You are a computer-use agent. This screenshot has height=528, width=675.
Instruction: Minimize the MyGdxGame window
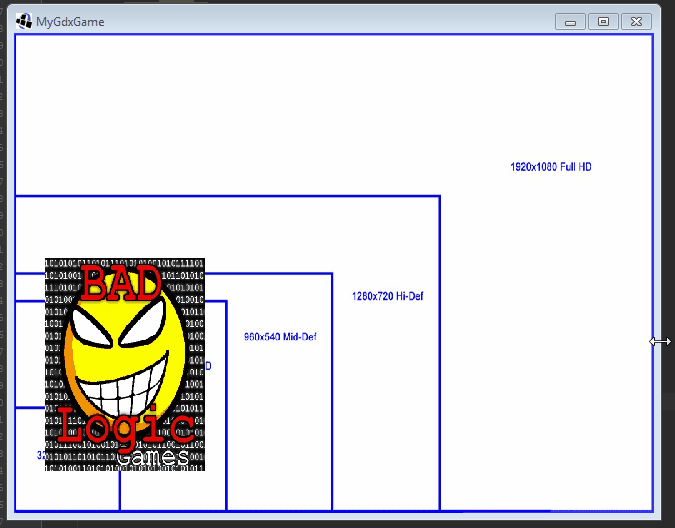click(x=570, y=22)
